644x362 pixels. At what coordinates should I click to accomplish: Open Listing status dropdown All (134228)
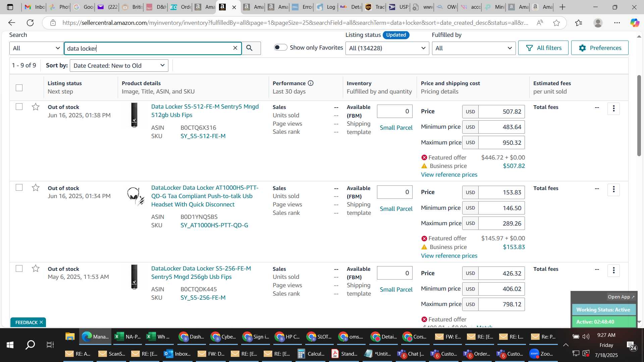(387, 48)
